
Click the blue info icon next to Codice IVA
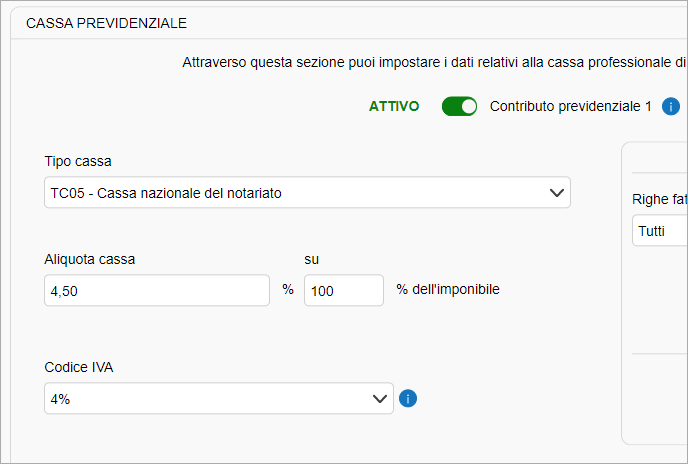(x=408, y=399)
